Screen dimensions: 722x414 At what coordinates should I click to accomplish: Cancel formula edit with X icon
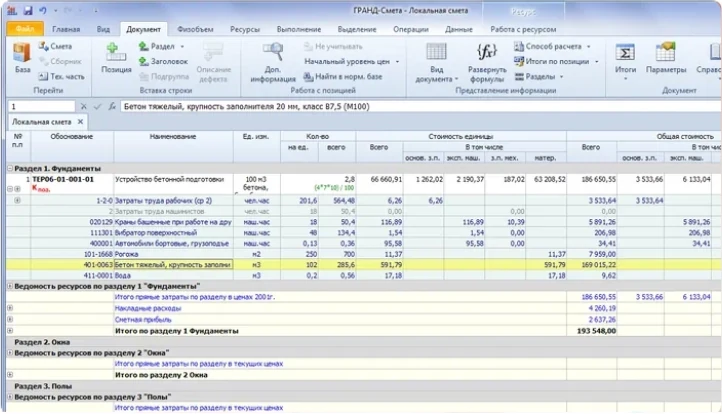pos(83,106)
